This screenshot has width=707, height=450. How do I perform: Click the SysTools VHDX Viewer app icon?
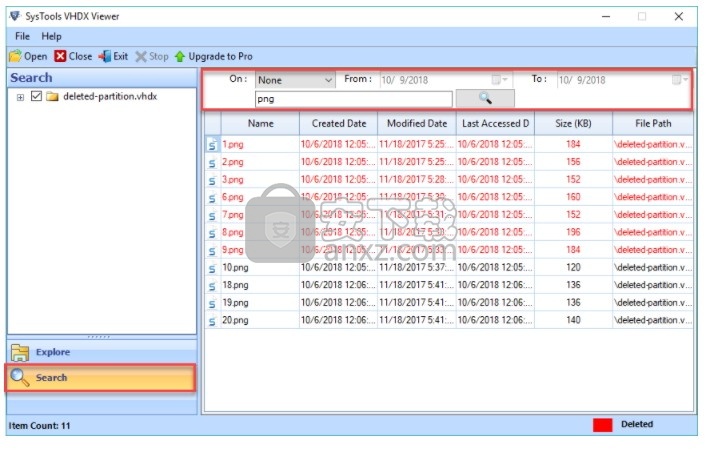point(15,16)
